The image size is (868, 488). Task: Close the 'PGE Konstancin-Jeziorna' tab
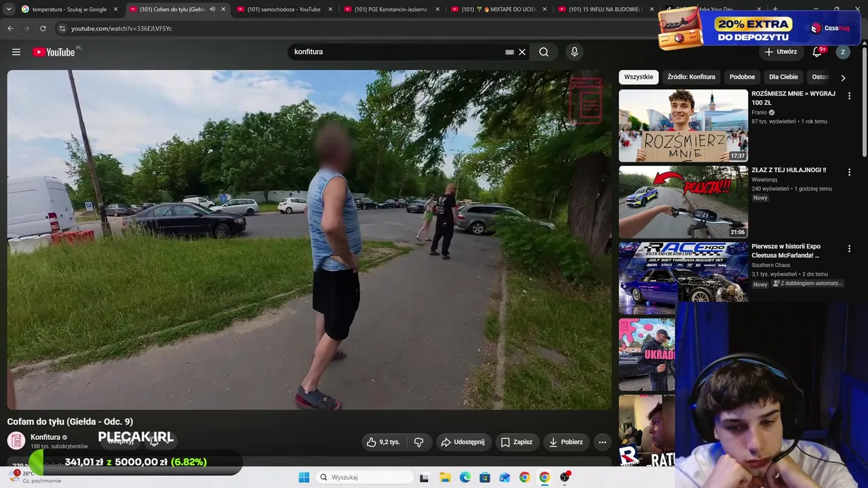coord(437,9)
